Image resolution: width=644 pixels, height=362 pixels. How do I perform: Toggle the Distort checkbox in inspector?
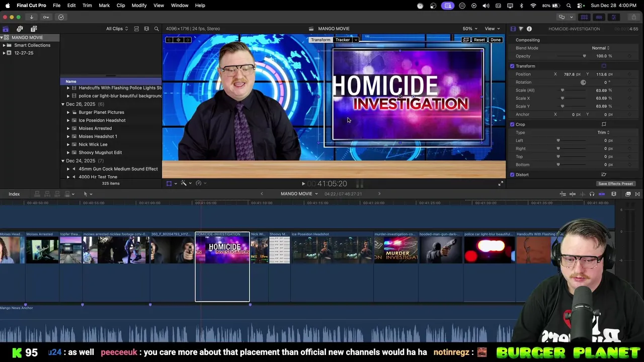512,174
